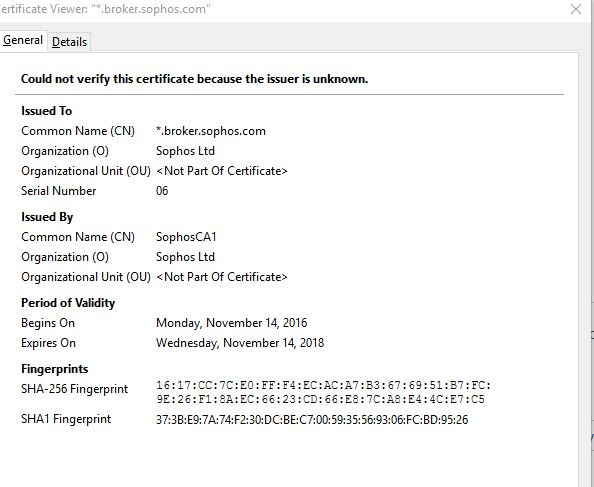Click the Issued By organization Sophos Ltd
The width and height of the screenshot is (594, 487).
click(185, 257)
